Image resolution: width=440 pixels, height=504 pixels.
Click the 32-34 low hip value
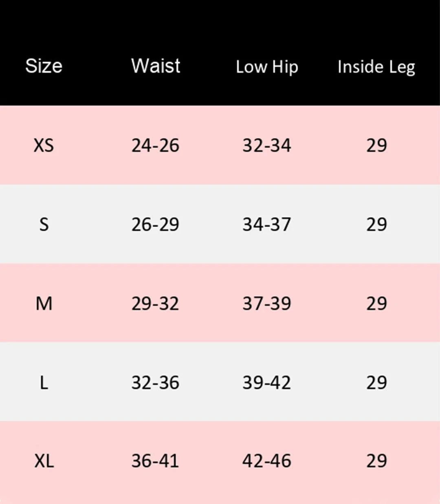267,145
